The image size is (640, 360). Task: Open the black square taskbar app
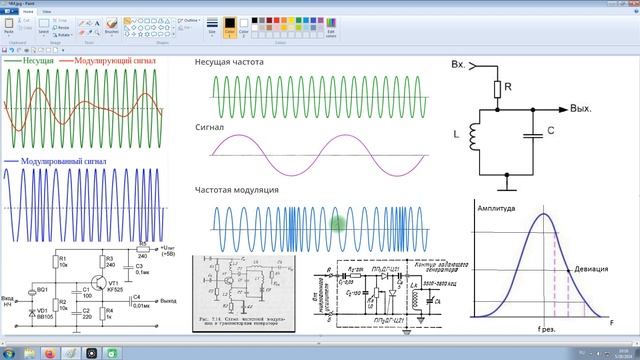tap(91, 353)
